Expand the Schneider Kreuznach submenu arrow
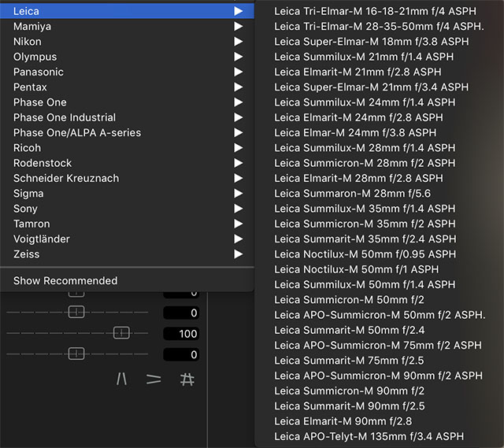This screenshot has width=504, height=448. [238, 178]
